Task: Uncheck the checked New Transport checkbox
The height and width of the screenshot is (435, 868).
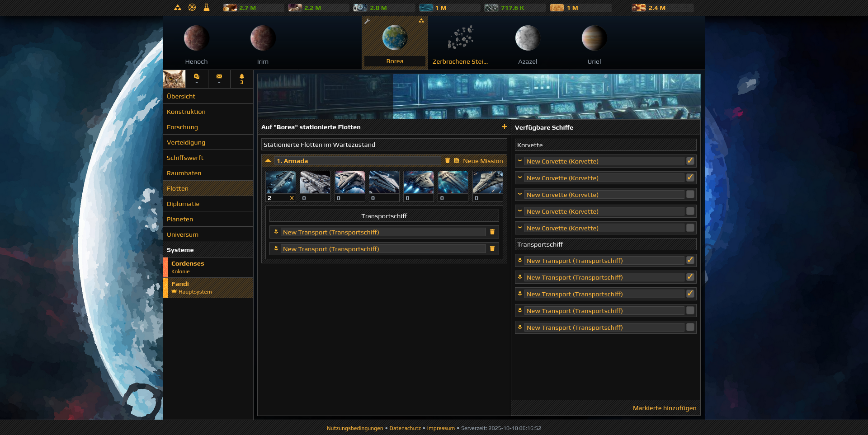Action: pos(690,260)
